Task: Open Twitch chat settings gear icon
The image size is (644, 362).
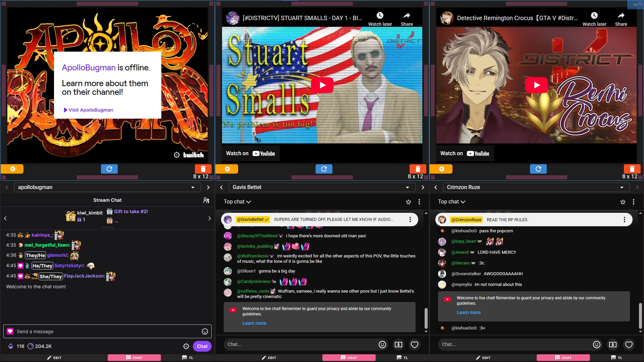Action: 186,346
